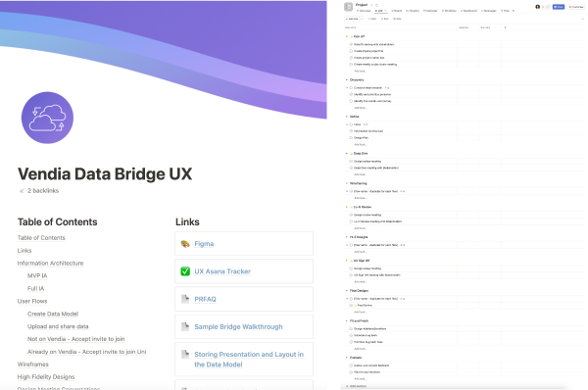Image resolution: width=588 pixels, height=390 pixels.
Task: Collapse the Kick-off section in Asana
Action: click(347, 37)
